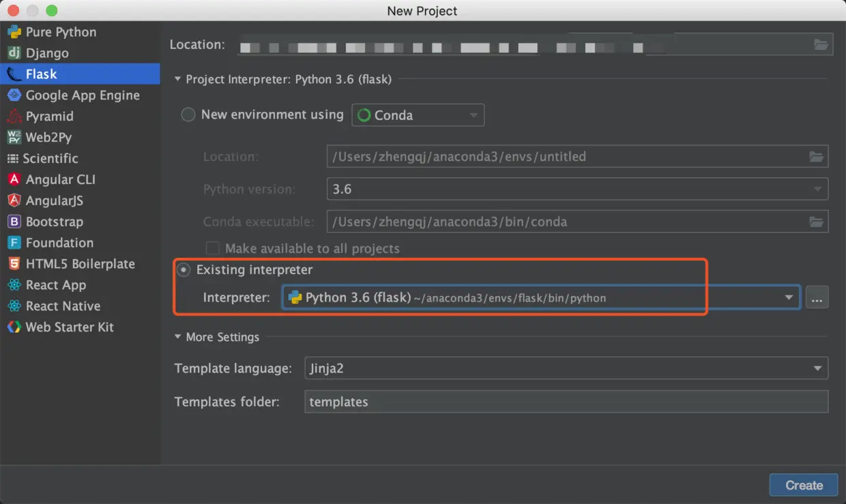Viewport: 846px width, 504px height.
Task: Select the AngularJS project icon
Action: pos(14,201)
